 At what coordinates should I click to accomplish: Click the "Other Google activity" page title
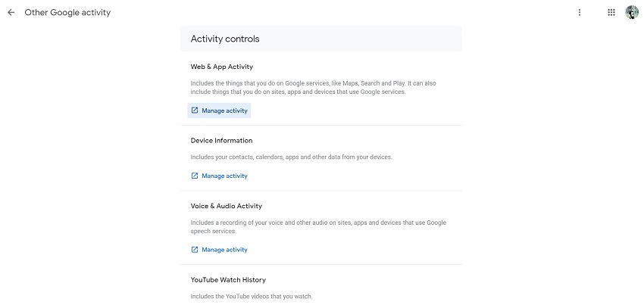pos(67,13)
